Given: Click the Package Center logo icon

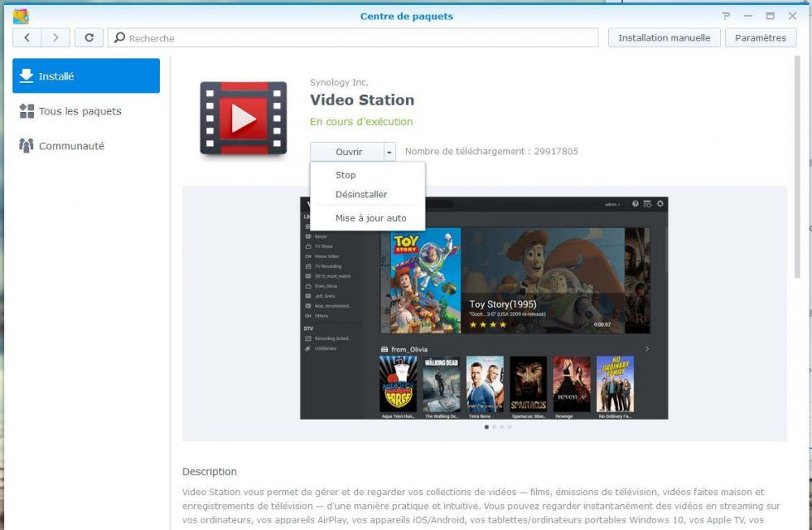Looking at the screenshot, I should 21,16.
